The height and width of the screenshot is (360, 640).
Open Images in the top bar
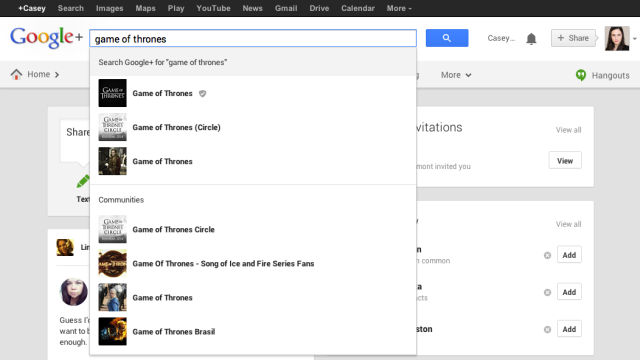click(x=109, y=8)
